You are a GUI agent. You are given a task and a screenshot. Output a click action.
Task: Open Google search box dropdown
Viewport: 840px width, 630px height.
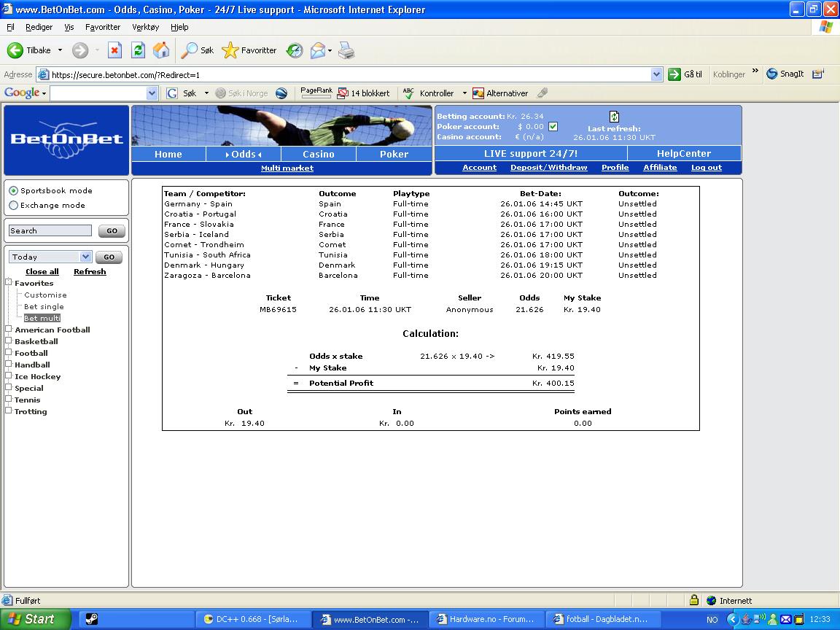[152, 93]
